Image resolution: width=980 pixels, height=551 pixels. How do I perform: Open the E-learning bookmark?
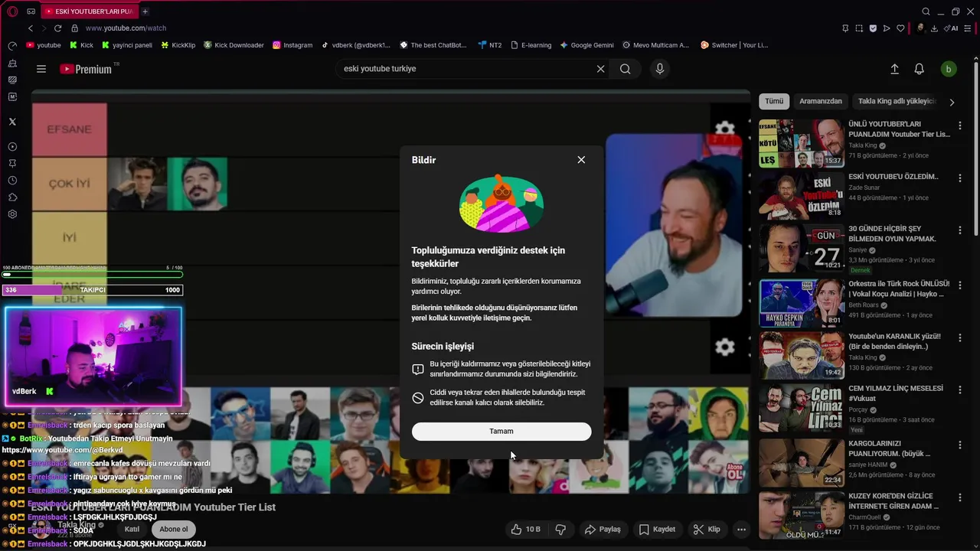530,45
